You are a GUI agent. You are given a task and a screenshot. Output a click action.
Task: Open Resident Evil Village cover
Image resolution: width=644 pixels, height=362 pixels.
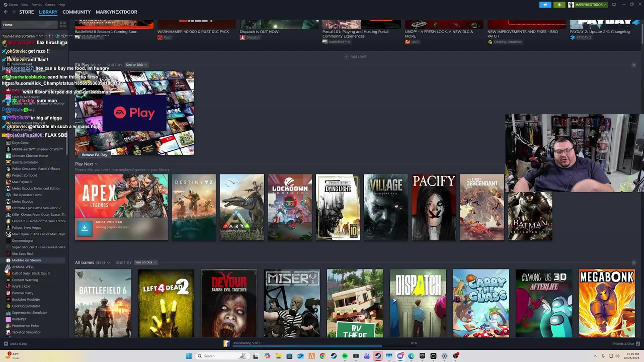[386, 207]
